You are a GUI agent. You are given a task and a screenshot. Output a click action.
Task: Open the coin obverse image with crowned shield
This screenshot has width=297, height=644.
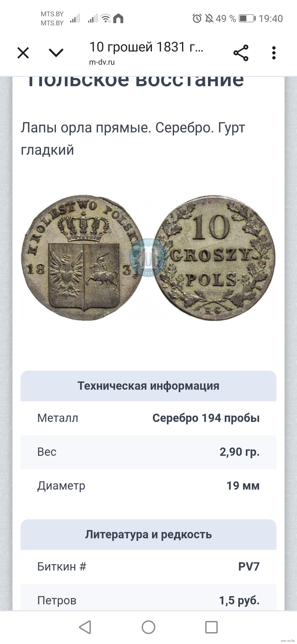point(82,258)
